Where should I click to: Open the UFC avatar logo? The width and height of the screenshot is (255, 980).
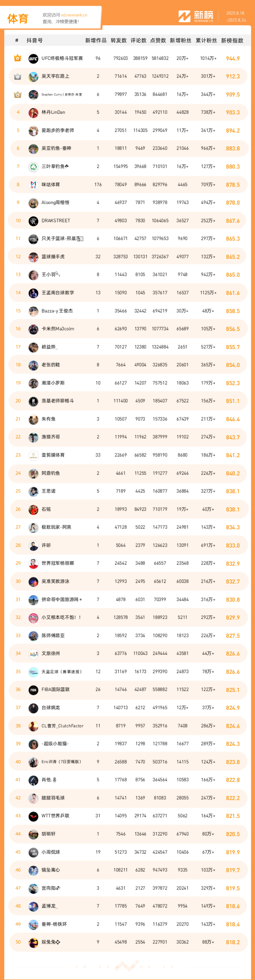coord(34,59)
